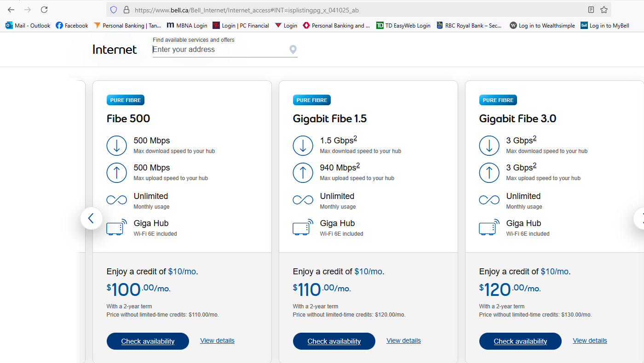644x363 pixels.
Task: Toggle reader view in address bar
Action: point(591,10)
